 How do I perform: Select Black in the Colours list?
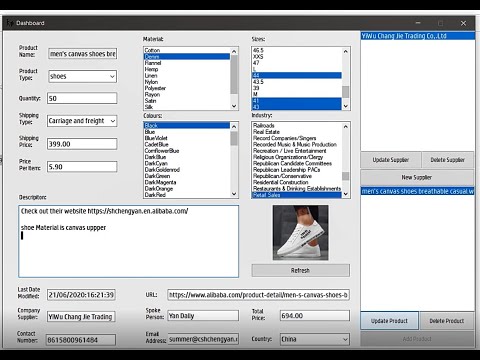coord(187,126)
